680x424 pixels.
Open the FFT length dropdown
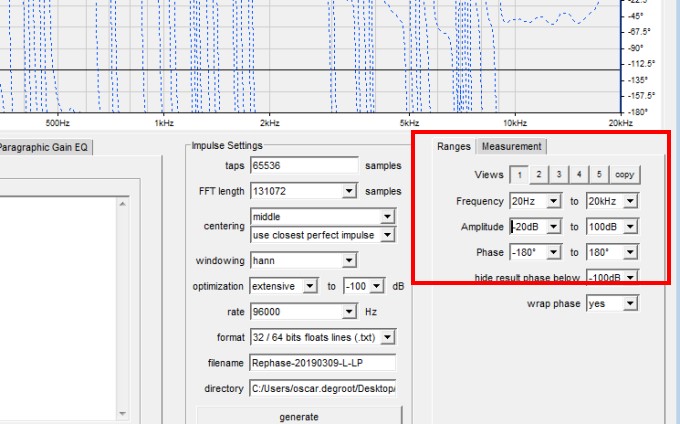coord(349,191)
